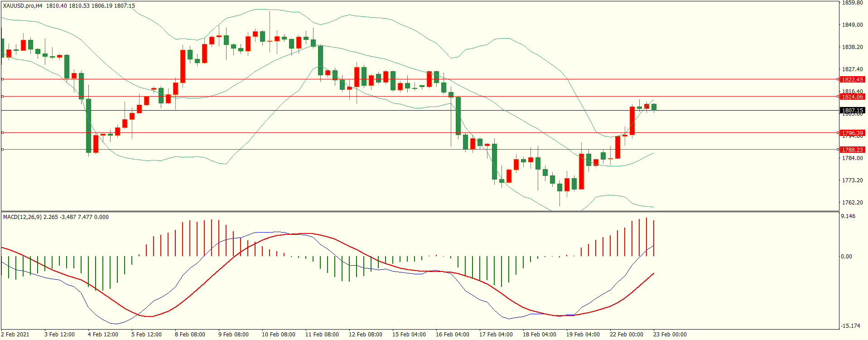Click the 1849.00 price scale value
This screenshot has height=340, width=868.
click(852, 25)
